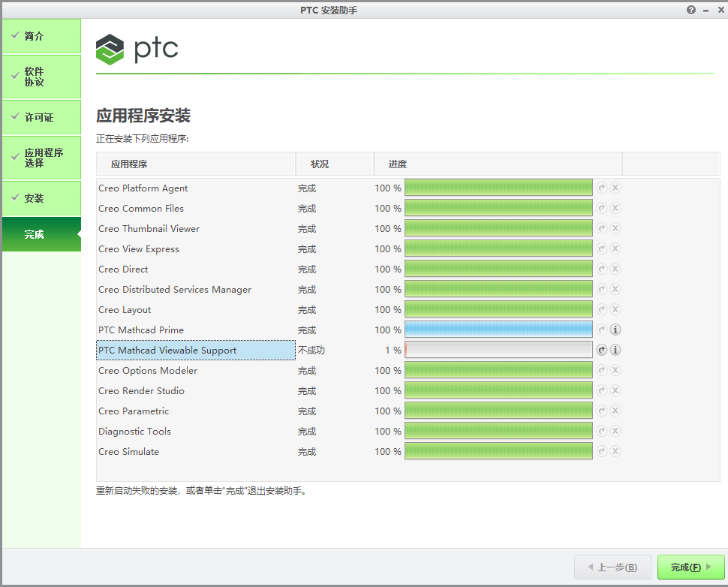
Task: Click the PTC Mathcad Viewable Support progress bar
Action: click(x=498, y=350)
